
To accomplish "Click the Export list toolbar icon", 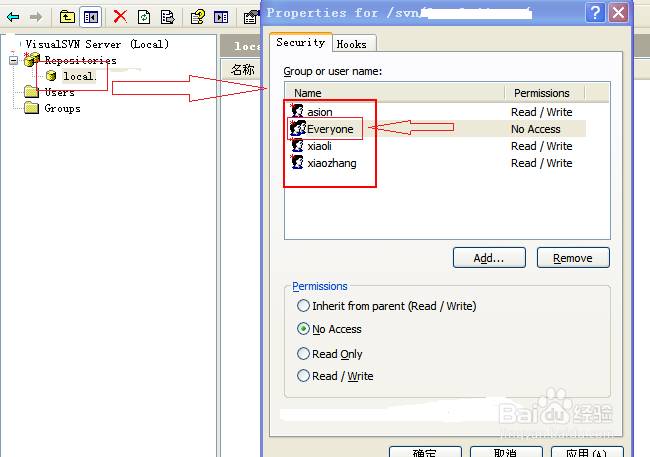I will pyautogui.click(x=167, y=17).
